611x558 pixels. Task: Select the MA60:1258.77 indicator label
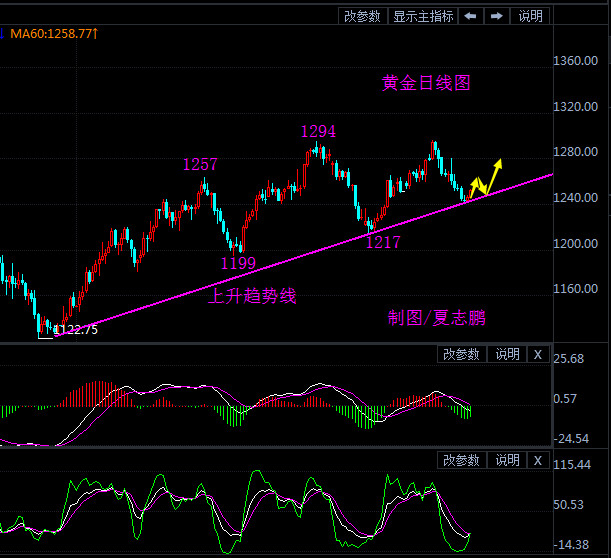pos(52,34)
